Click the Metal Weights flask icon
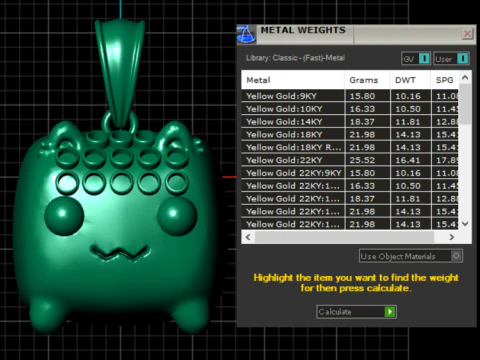Image resolution: width=480 pixels, height=360 pixels. point(246,34)
